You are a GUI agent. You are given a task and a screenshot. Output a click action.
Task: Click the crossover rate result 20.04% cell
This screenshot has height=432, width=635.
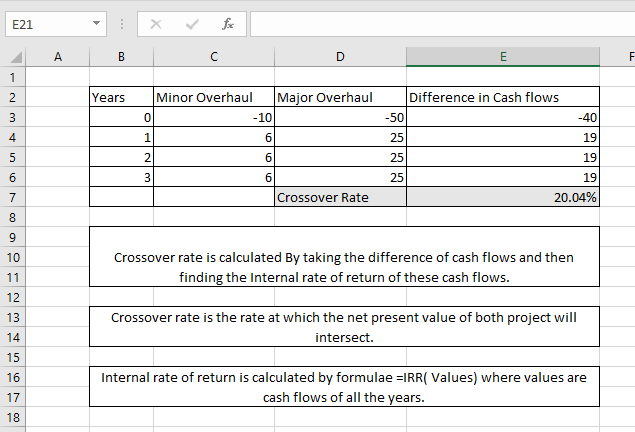coord(502,197)
